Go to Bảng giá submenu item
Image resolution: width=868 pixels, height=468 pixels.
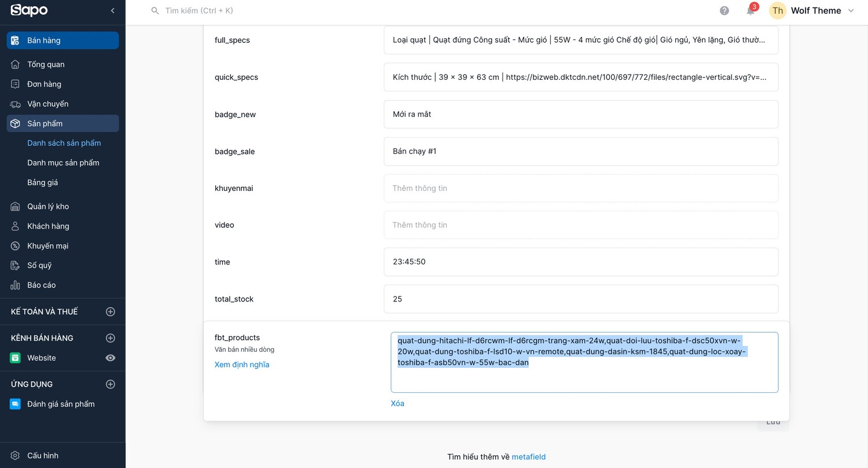click(43, 182)
